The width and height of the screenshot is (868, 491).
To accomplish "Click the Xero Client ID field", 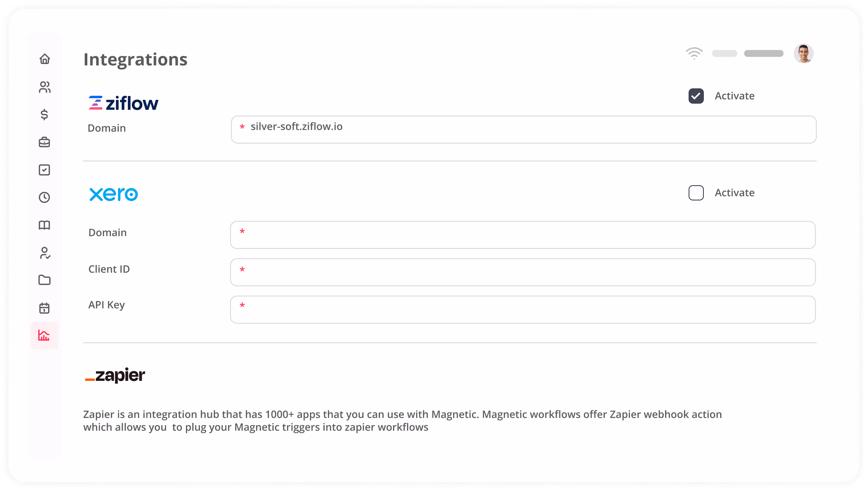I will [523, 272].
